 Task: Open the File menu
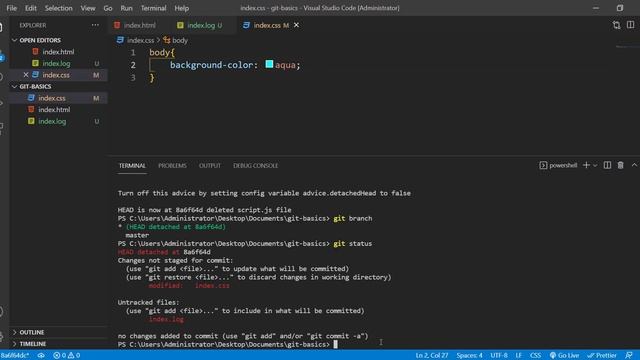tap(11, 8)
